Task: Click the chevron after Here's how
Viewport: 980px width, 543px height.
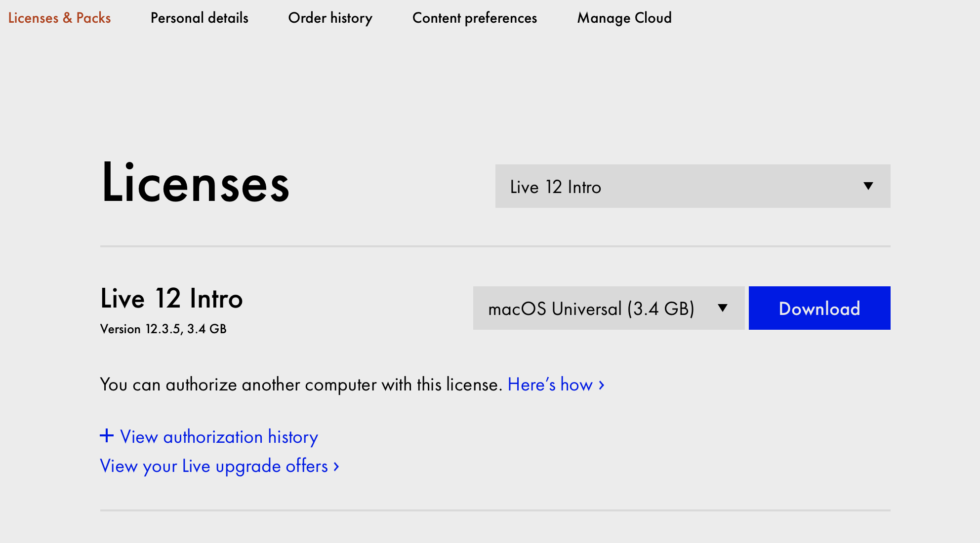Action: point(602,385)
